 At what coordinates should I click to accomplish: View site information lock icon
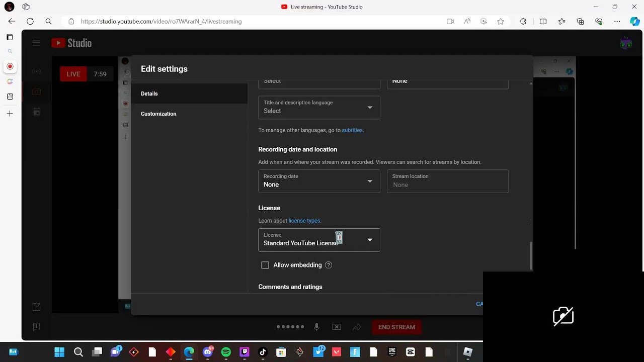(x=71, y=21)
